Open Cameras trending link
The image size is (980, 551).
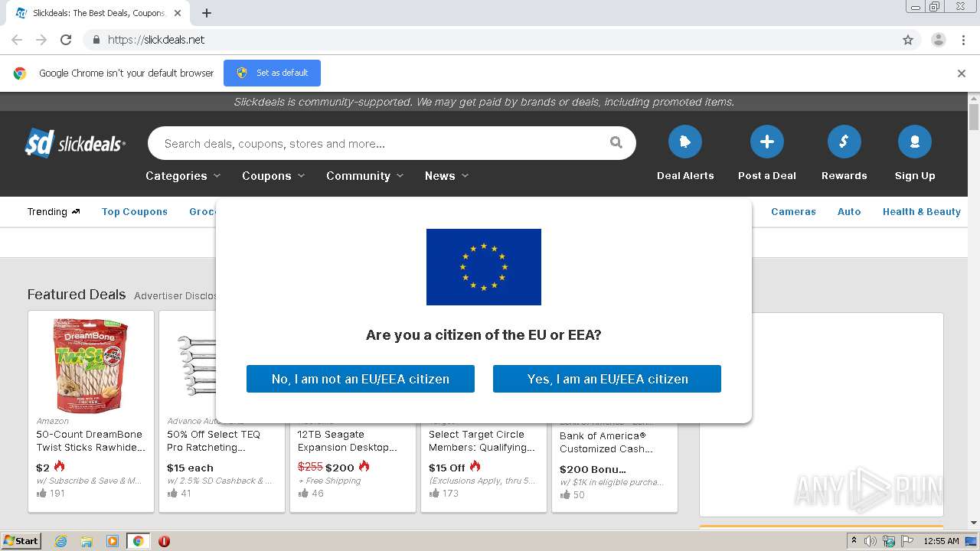793,212
